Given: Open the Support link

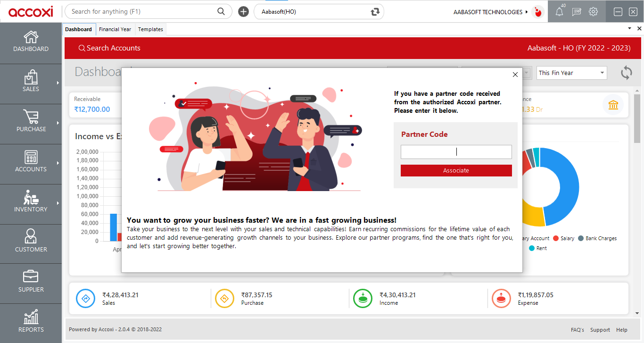Looking at the screenshot, I should [600, 330].
